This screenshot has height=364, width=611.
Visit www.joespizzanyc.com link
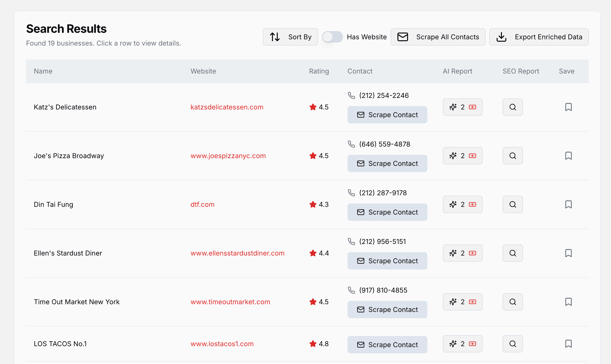[x=228, y=156]
